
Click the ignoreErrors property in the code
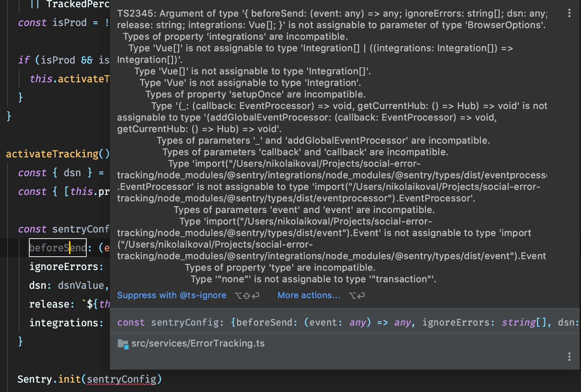(66, 267)
